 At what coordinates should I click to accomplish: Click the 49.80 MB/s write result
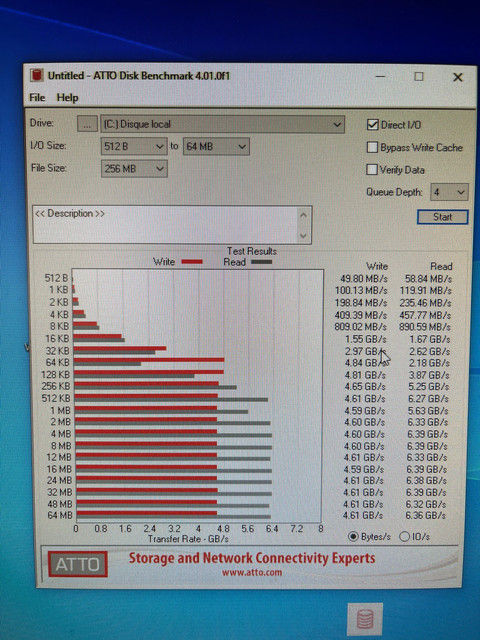coord(364,279)
